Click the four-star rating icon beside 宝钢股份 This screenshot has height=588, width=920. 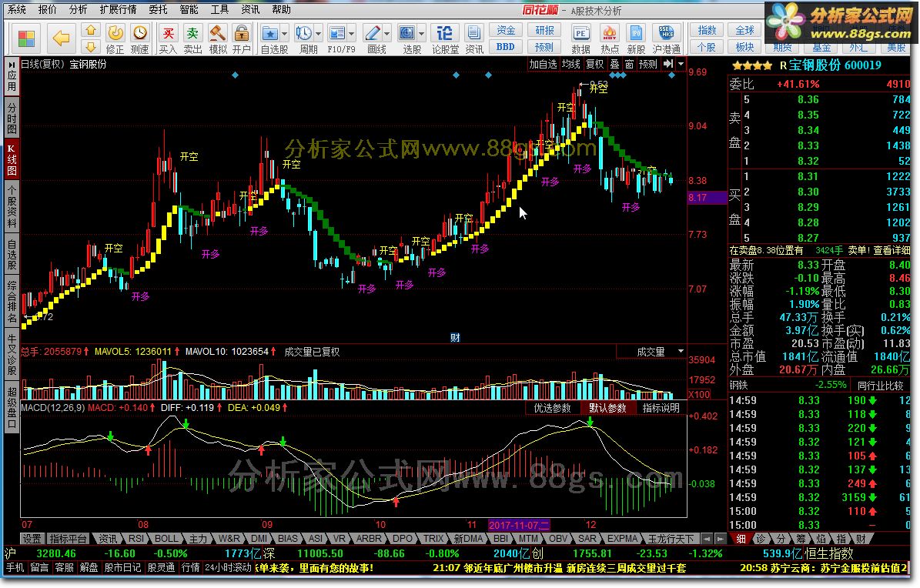[x=752, y=65]
